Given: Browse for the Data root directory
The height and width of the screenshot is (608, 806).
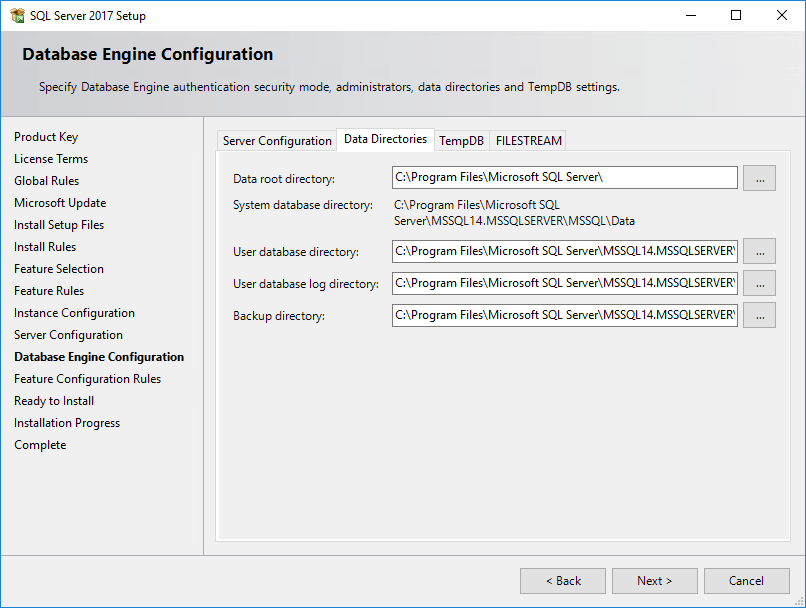Looking at the screenshot, I should (759, 178).
